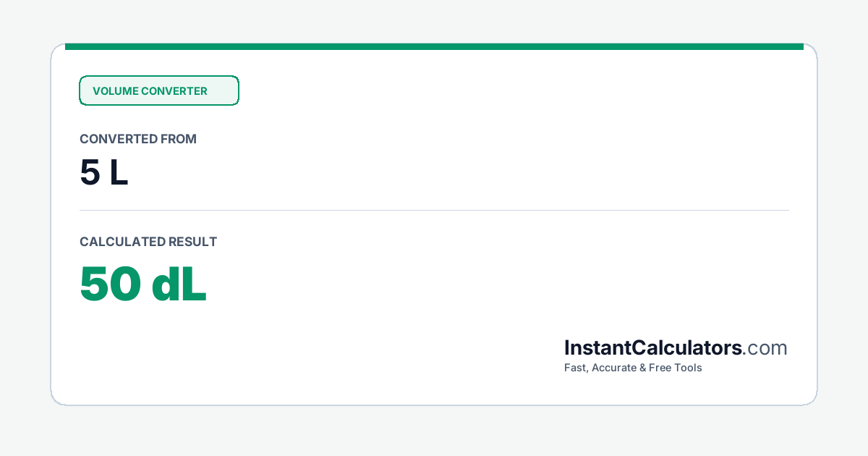868x456 pixels.
Task: Click the bold InstantCalculators word
Action: [653, 347]
